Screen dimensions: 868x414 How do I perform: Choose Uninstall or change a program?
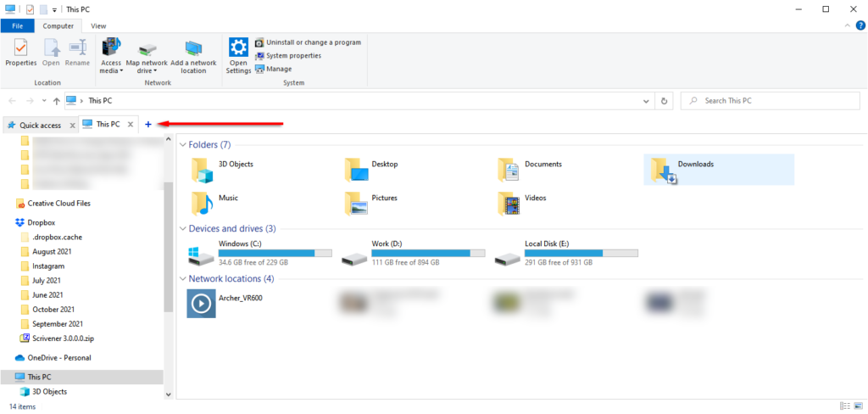point(308,42)
